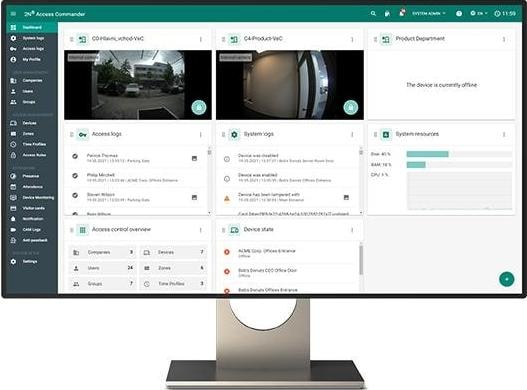Open Groups from the sidebar icon

13,102
